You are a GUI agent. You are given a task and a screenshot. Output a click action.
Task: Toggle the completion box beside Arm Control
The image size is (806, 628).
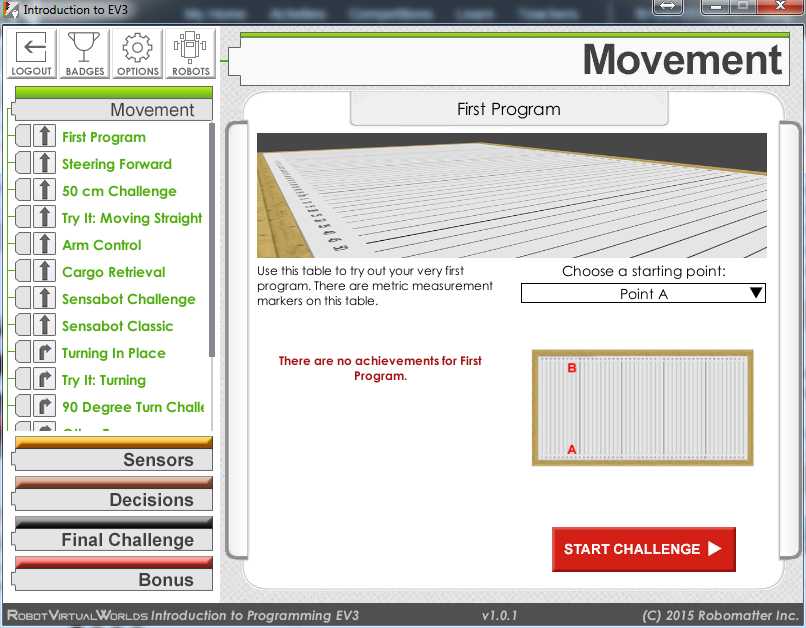click(x=23, y=245)
